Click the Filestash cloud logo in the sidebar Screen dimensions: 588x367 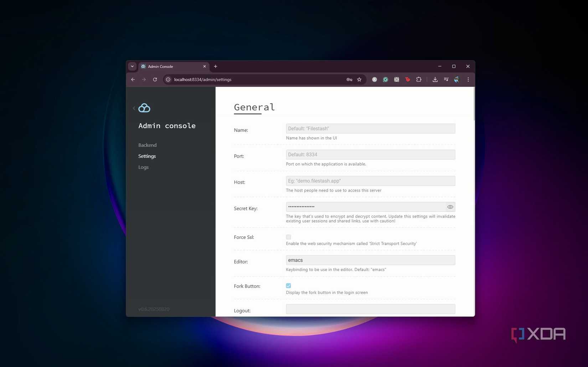tap(144, 108)
